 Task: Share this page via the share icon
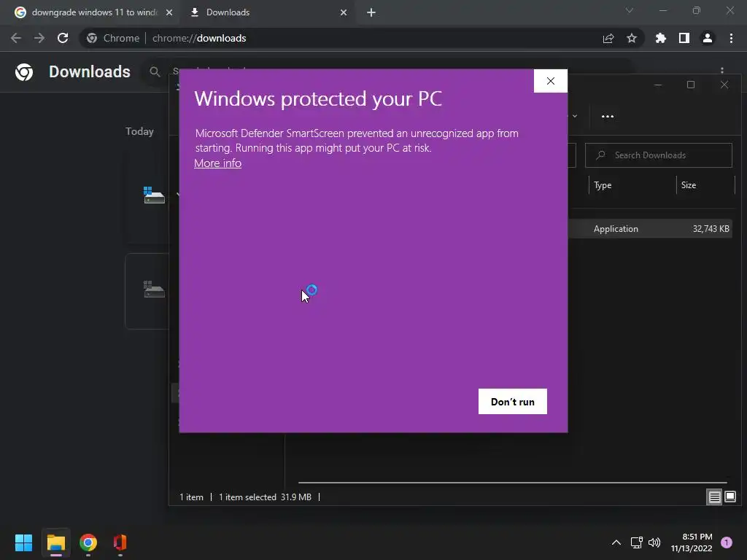(608, 38)
